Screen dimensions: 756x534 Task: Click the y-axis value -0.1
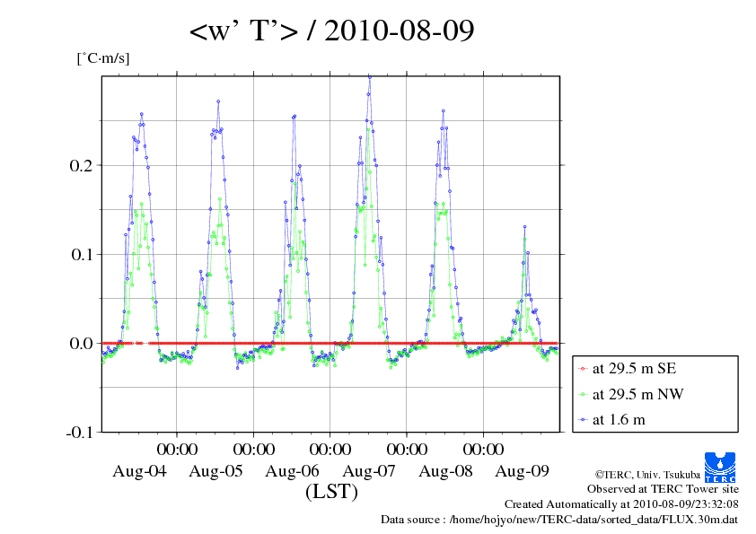79,432
